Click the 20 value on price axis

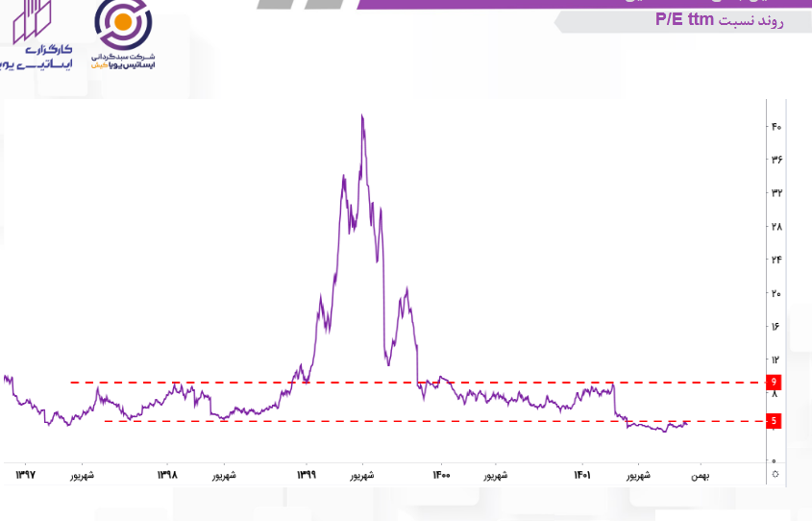[775, 293]
